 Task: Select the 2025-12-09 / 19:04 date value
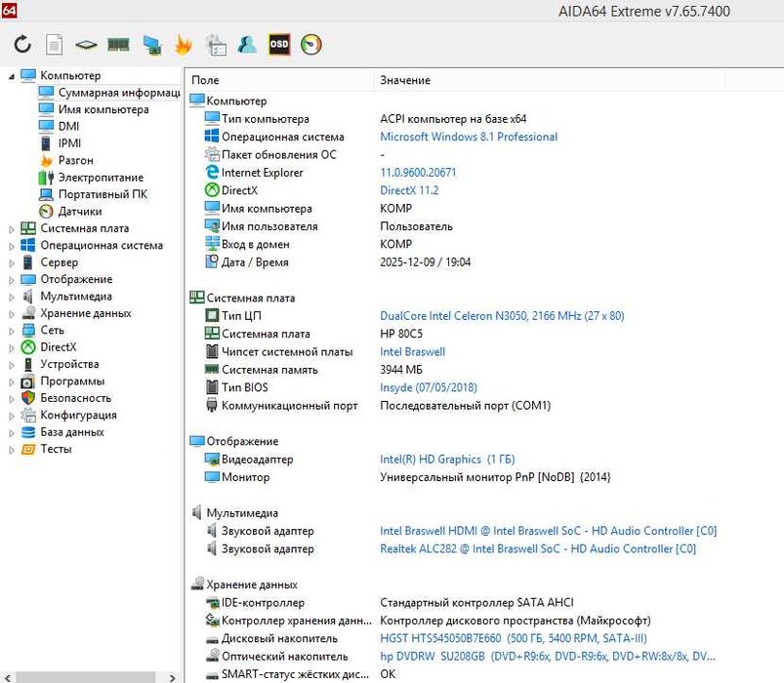tap(425, 261)
